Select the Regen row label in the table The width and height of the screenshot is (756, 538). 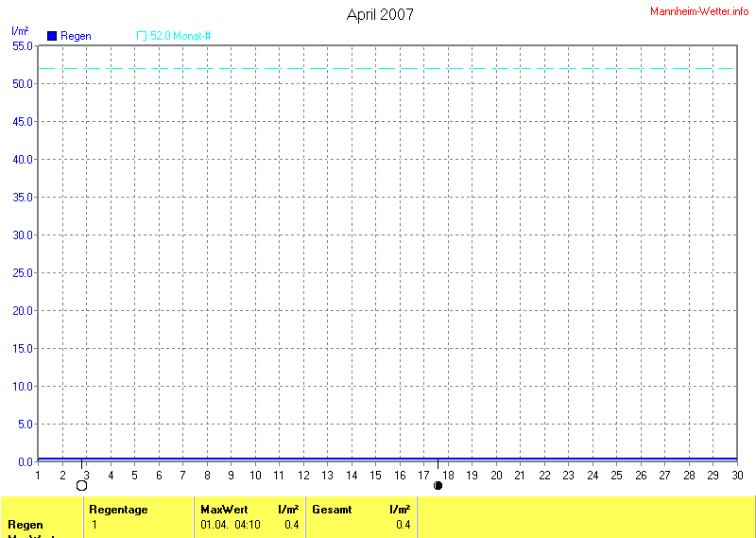(x=26, y=525)
